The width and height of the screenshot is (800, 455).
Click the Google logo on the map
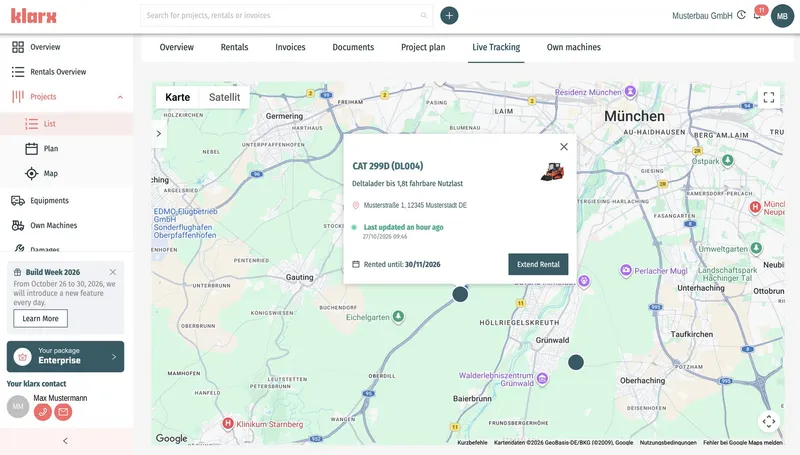coord(171,438)
